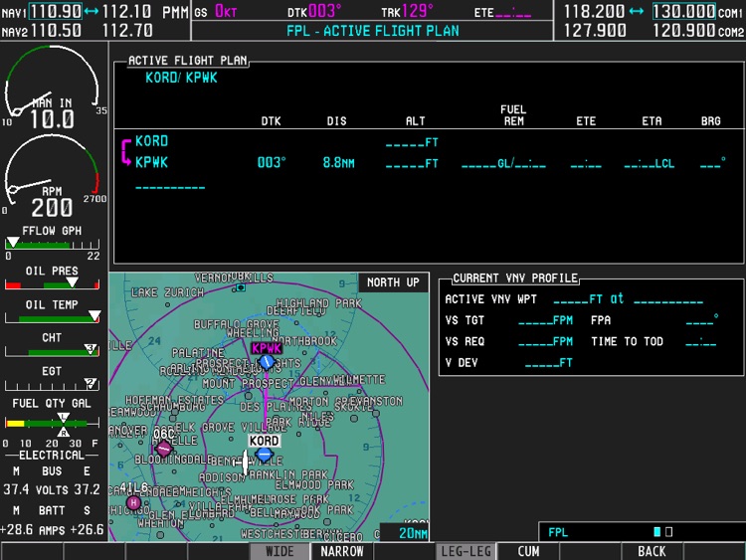Screen dimensions: 746x560
Task: Click the KPWK altitude field
Action: (412, 164)
